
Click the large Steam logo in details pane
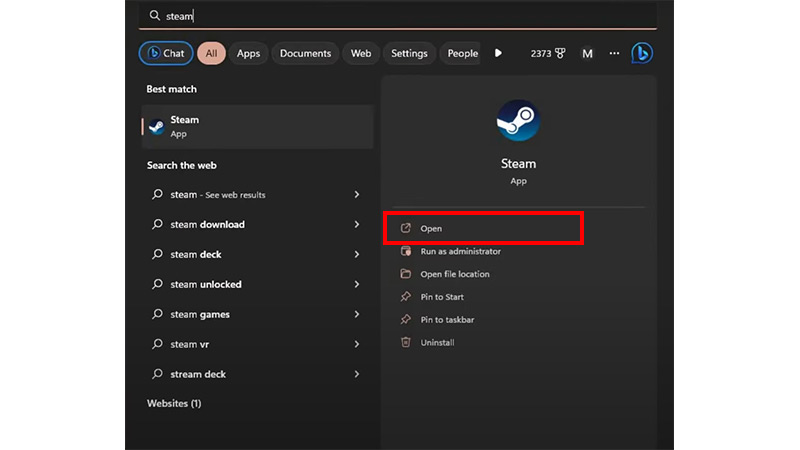click(518, 120)
